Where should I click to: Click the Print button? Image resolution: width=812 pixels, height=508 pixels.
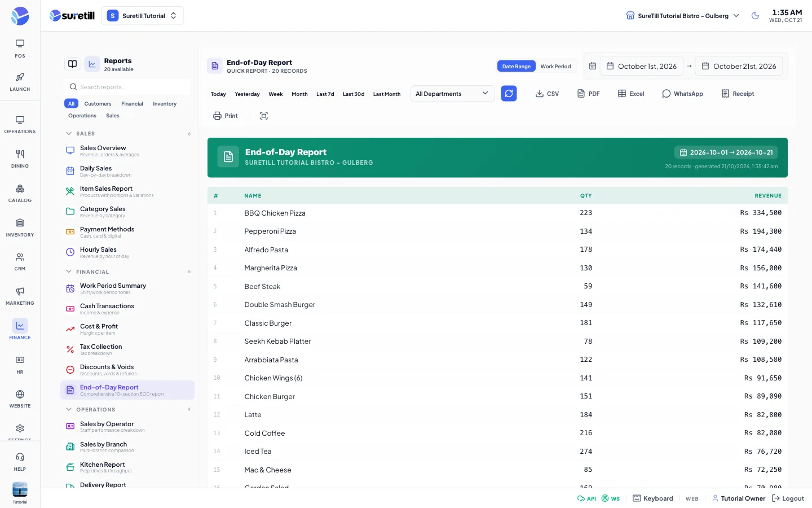226,116
